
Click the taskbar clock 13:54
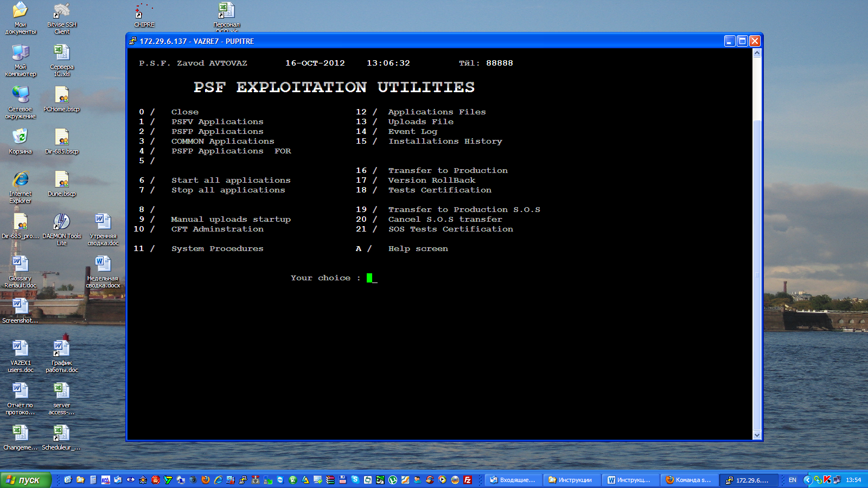853,480
